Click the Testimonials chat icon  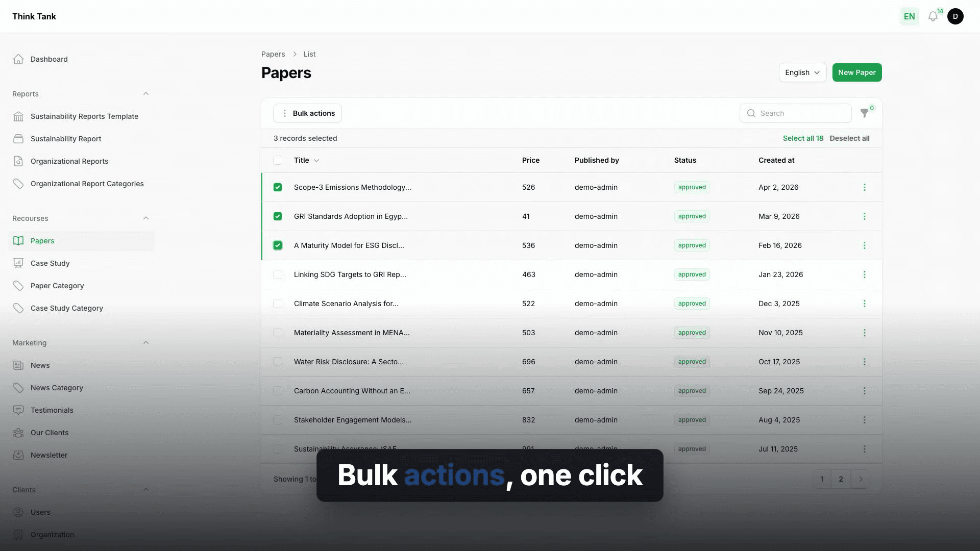coord(18,410)
